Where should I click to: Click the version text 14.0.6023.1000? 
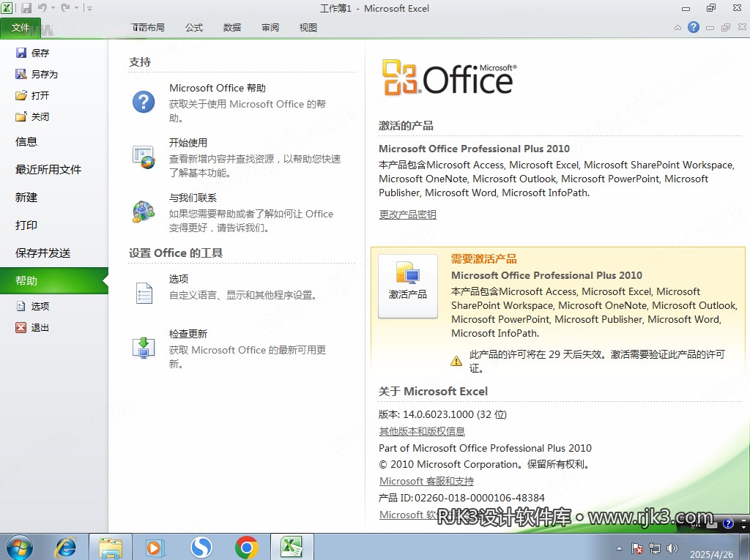(438, 414)
